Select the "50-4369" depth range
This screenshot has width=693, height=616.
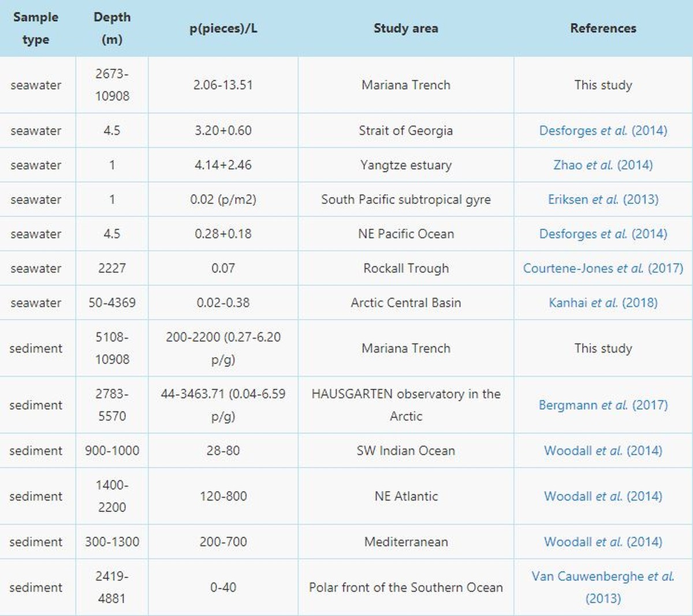click(112, 303)
